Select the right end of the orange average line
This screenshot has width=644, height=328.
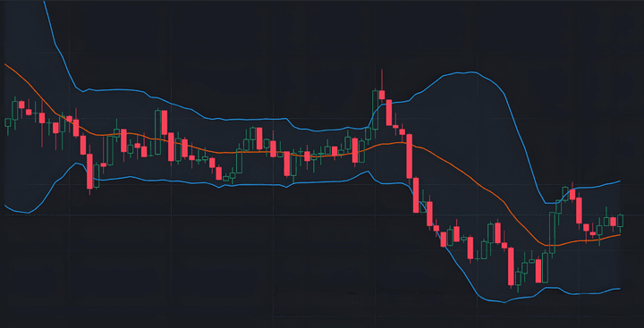(618, 235)
